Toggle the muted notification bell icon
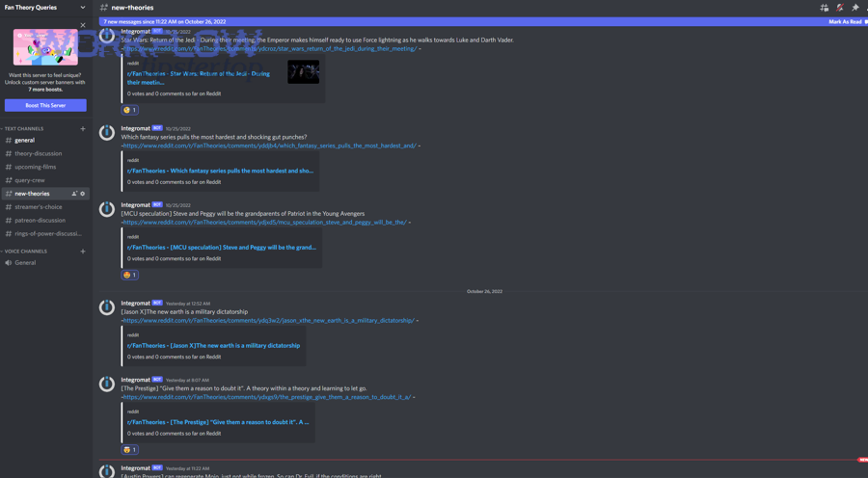This screenshot has height=478, width=868. point(840,8)
